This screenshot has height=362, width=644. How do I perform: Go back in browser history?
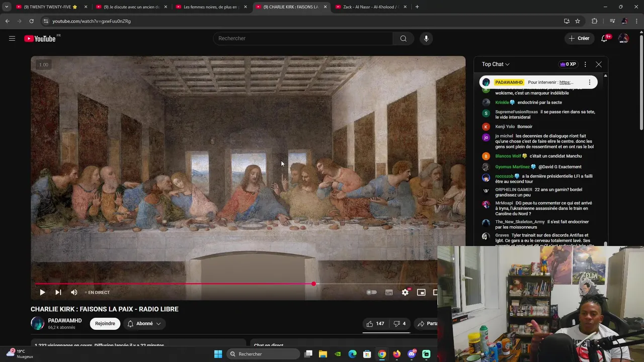[7, 21]
